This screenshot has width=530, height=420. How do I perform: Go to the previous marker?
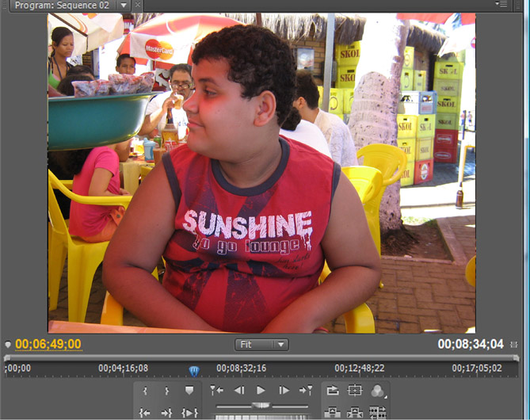216,391
